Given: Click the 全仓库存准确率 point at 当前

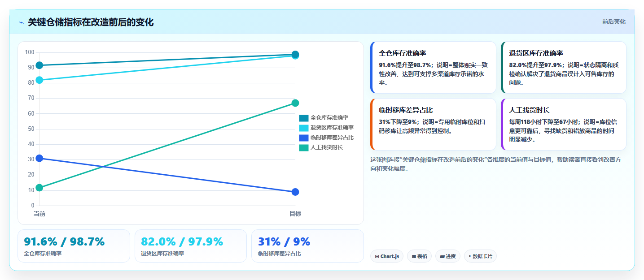Looking at the screenshot, I should [39, 65].
